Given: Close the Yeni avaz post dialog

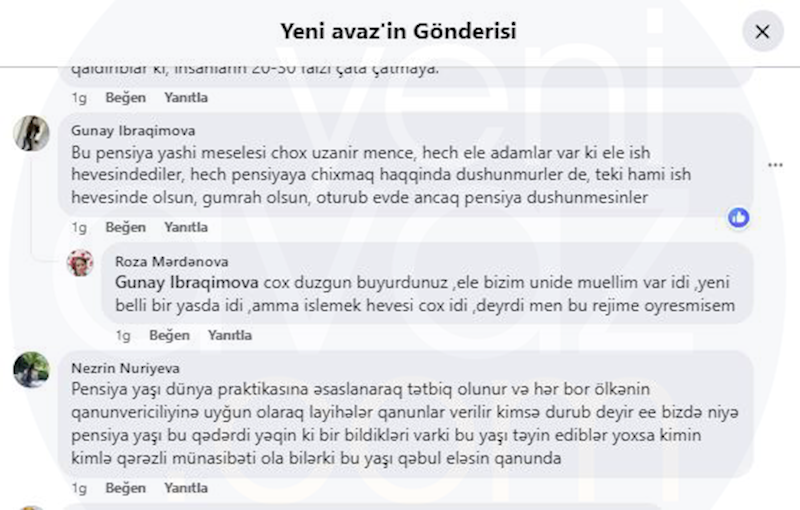Looking at the screenshot, I should tap(762, 32).
